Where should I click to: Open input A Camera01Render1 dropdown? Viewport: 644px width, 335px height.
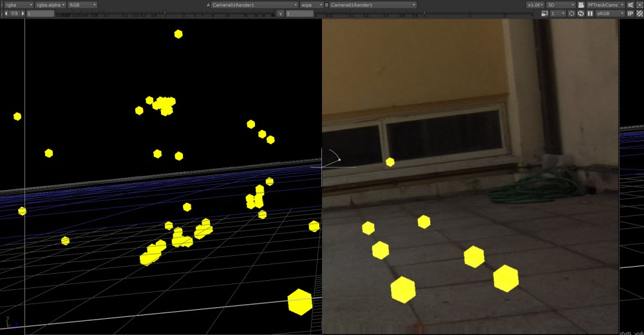254,5
